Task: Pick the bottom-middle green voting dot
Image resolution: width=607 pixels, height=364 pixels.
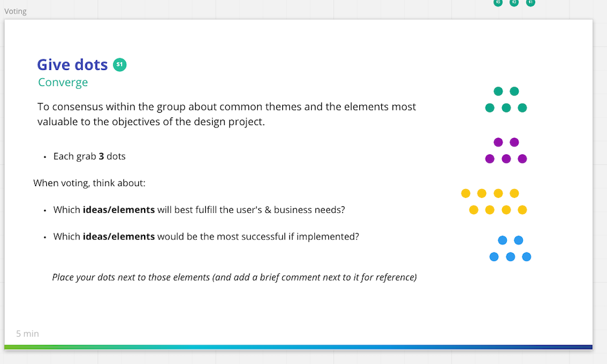Action: [x=506, y=108]
